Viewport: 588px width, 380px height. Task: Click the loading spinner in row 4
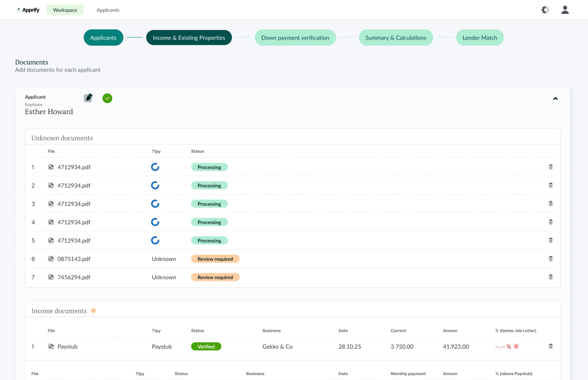pos(155,222)
